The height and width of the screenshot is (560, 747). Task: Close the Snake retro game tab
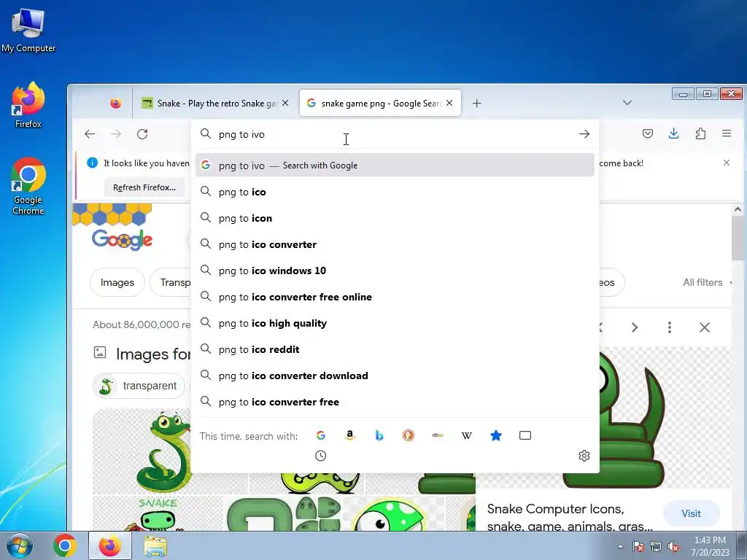285,103
